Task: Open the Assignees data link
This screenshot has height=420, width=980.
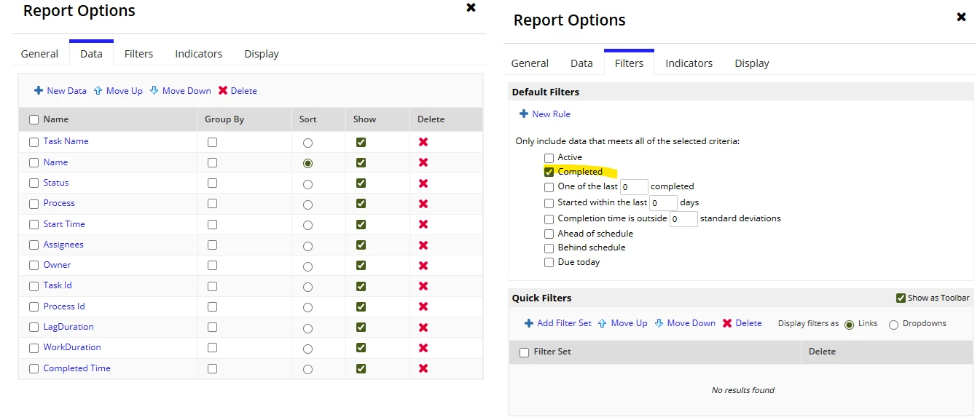Action: 63,245
